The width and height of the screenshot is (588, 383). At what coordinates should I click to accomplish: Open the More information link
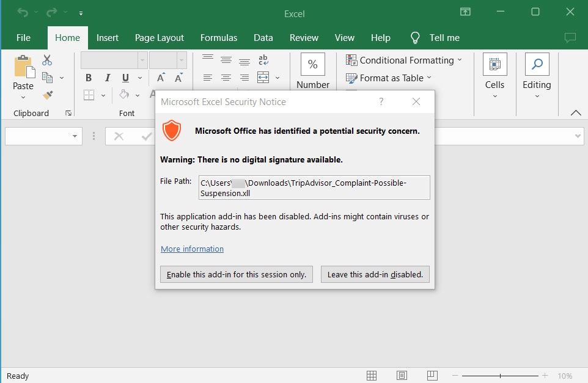coord(192,249)
